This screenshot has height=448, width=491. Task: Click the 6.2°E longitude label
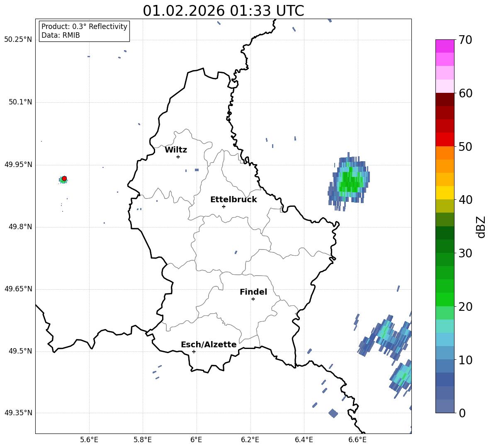(250, 440)
